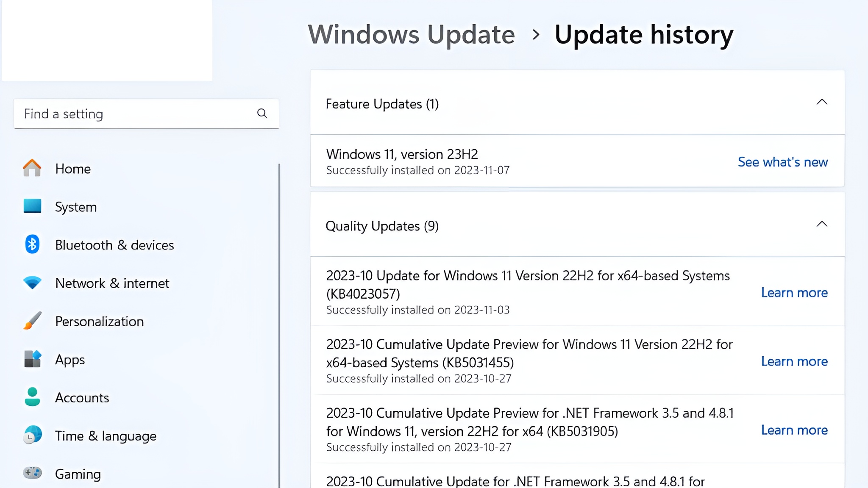Select the Personalization brush icon
868x488 pixels.
(x=32, y=321)
